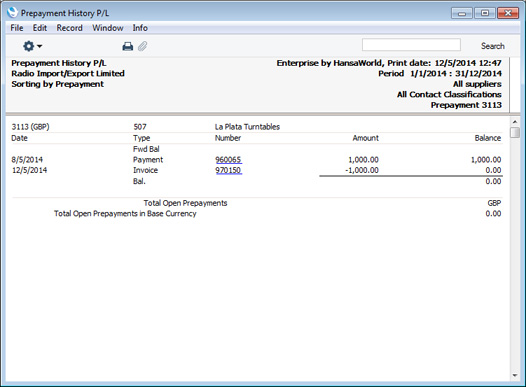Click the Balance column header

(488, 138)
